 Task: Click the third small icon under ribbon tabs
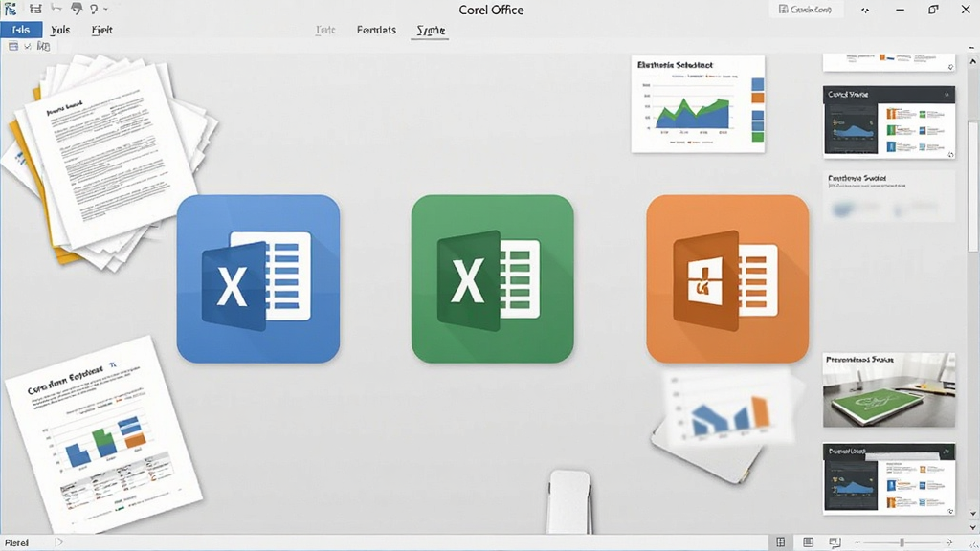43,46
